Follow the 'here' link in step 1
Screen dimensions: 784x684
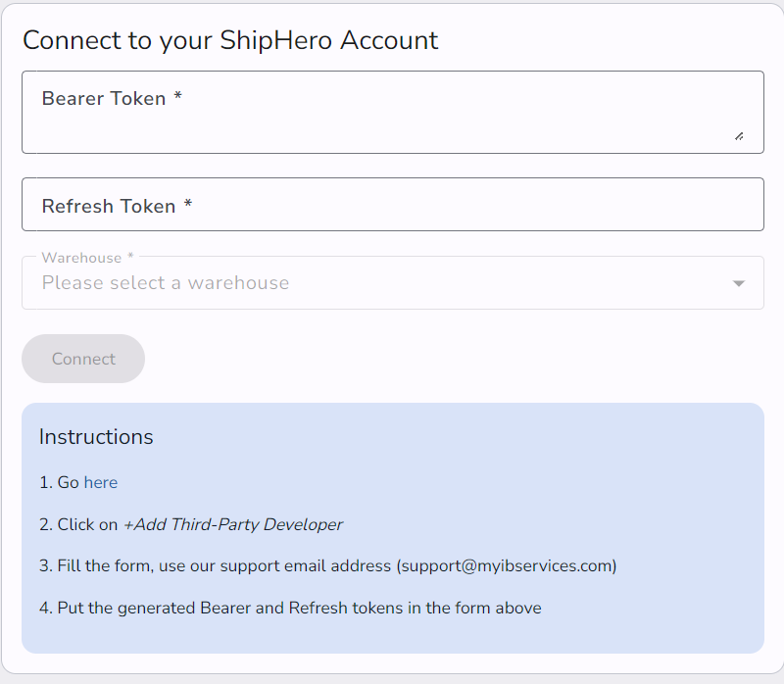pos(100,482)
